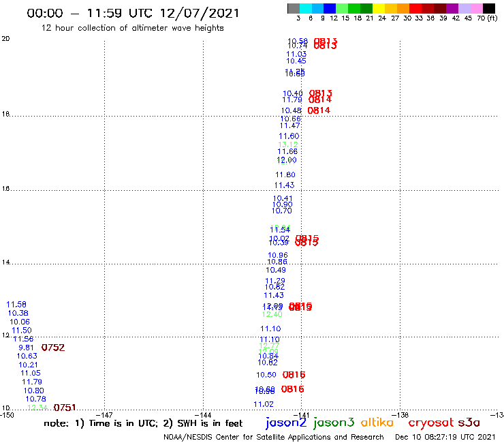
Task: Click the 10.21 wave height value
Action: point(28,365)
